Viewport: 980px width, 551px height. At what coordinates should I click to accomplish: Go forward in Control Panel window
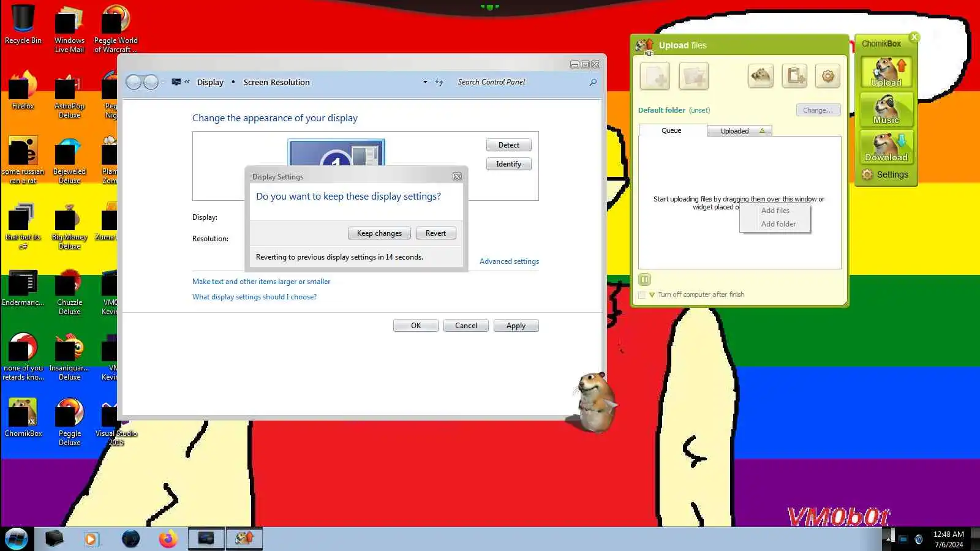pyautogui.click(x=151, y=82)
